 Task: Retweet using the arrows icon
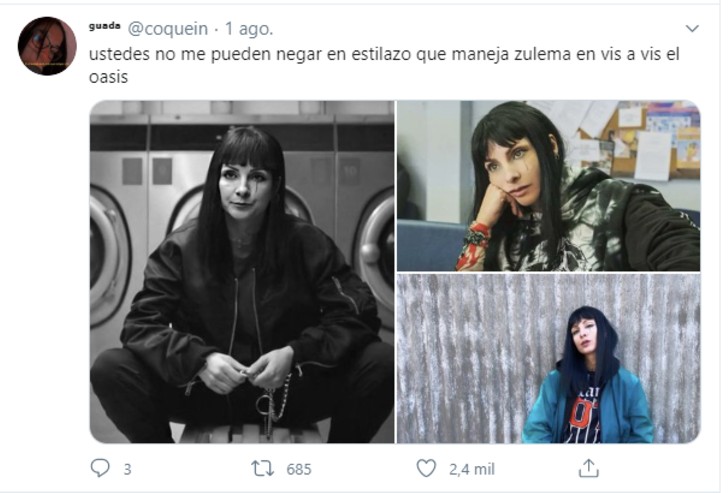[x=262, y=468]
